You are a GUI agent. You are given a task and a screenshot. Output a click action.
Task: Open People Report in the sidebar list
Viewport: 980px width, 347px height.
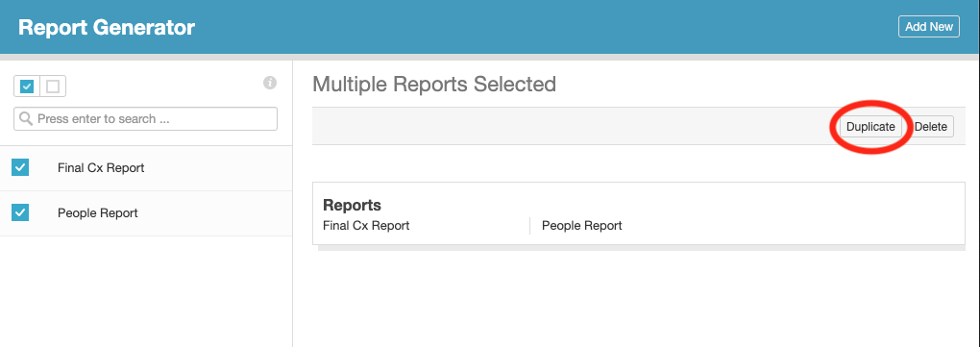pos(97,212)
